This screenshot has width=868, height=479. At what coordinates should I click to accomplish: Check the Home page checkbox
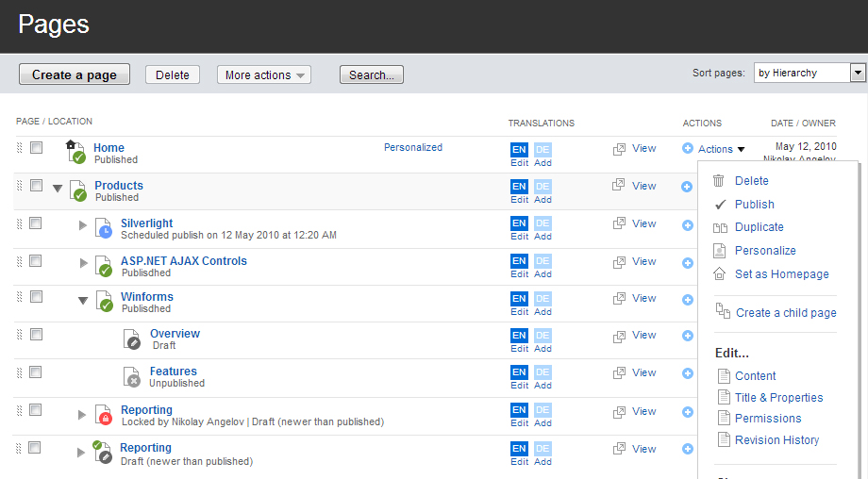(36, 148)
